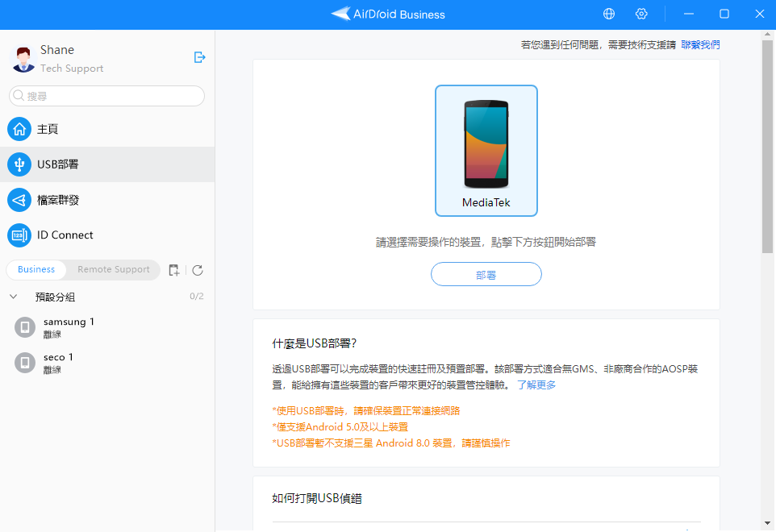
Task: Select the MediaTek device card
Action: (x=486, y=151)
